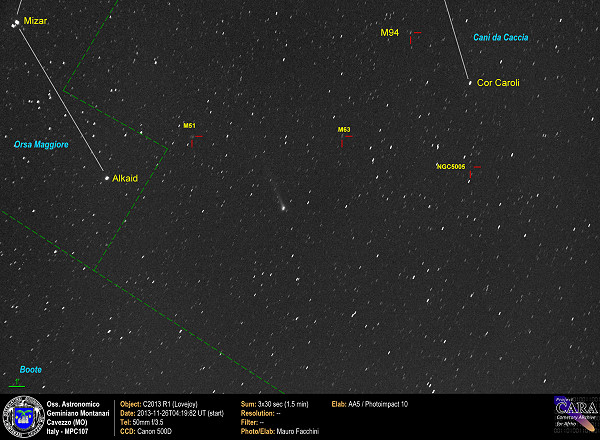Click the "Elab: AA5 / Photoimpact 10" line
The height and width of the screenshot is (440, 600).
pos(370,404)
